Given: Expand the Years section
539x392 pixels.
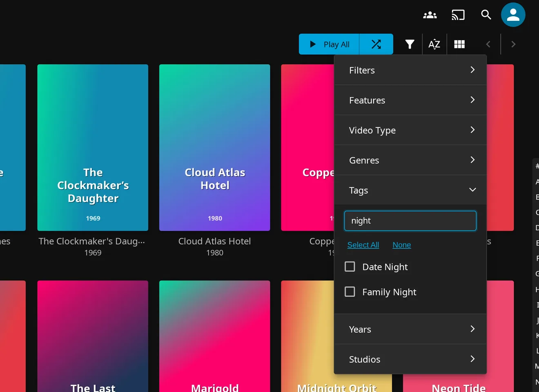Looking at the screenshot, I should tap(410, 329).
